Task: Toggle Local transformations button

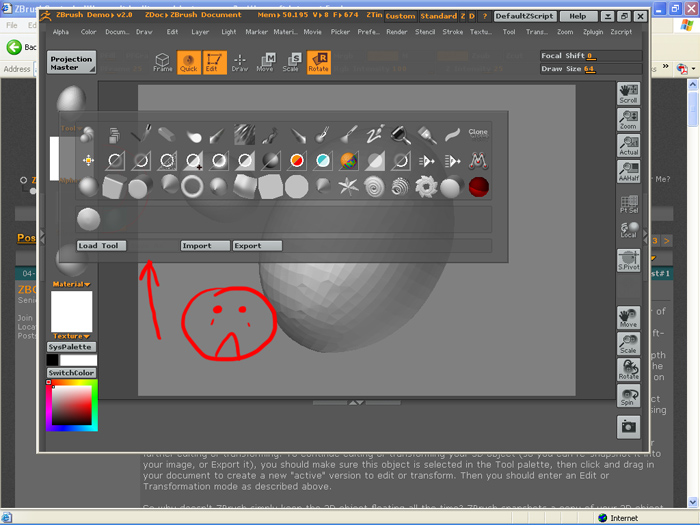Action: [629, 230]
